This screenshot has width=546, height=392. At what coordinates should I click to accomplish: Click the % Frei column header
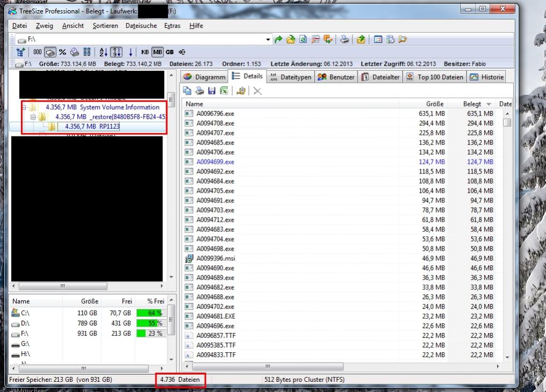[x=151, y=301]
